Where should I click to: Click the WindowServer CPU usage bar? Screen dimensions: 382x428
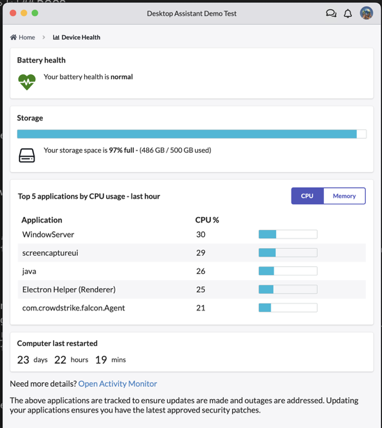[288, 234]
